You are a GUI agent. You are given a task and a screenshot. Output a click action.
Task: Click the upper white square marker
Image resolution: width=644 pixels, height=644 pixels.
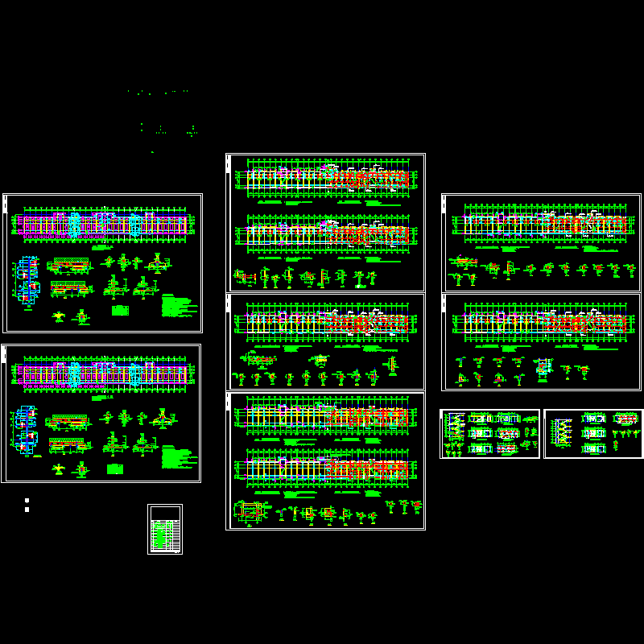27,501
